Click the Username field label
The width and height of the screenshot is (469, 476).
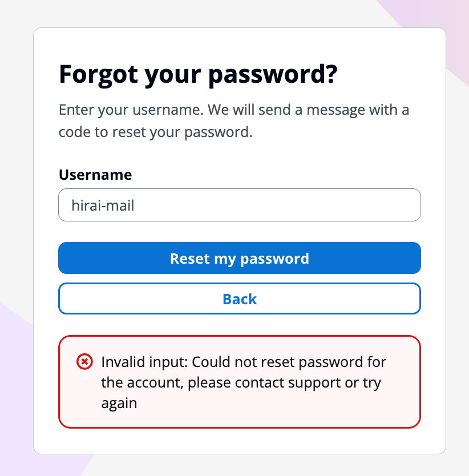[x=95, y=175]
